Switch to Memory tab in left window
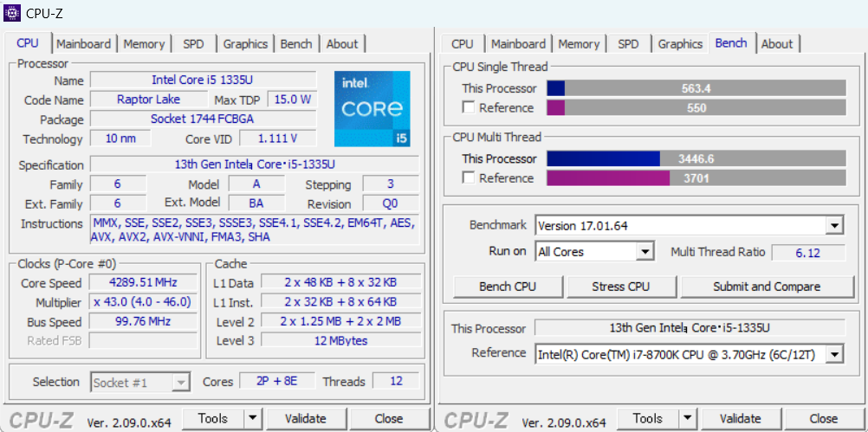 tap(144, 44)
